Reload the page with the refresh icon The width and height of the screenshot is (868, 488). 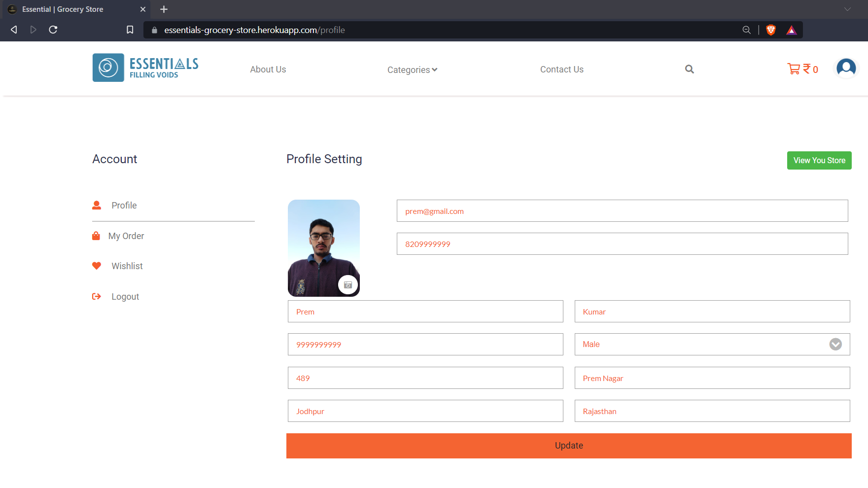53,30
